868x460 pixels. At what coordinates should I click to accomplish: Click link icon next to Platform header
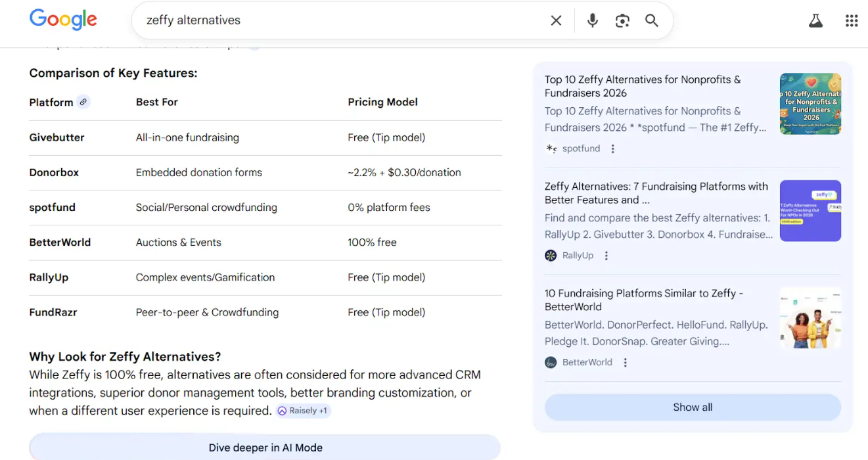[x=83, y=102]
